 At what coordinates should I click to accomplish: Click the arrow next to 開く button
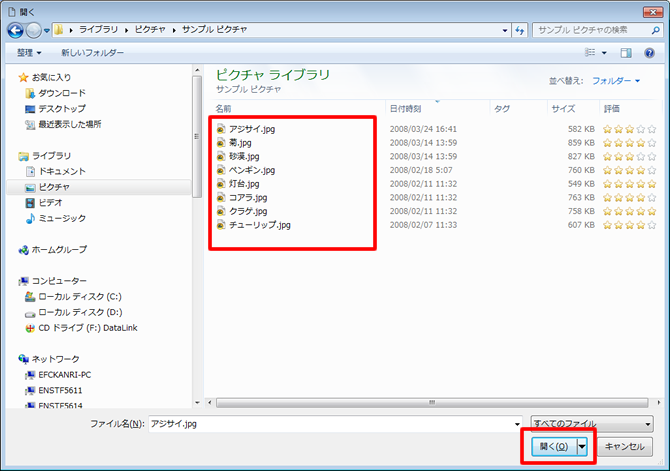[x=582, y=447]
